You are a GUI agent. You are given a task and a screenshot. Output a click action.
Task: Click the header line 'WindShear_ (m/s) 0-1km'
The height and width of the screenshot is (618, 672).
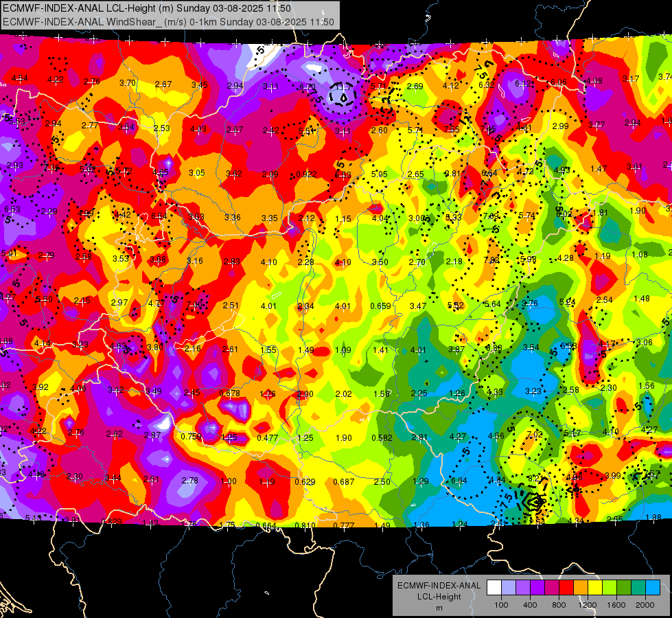click(x=168, y=22)
